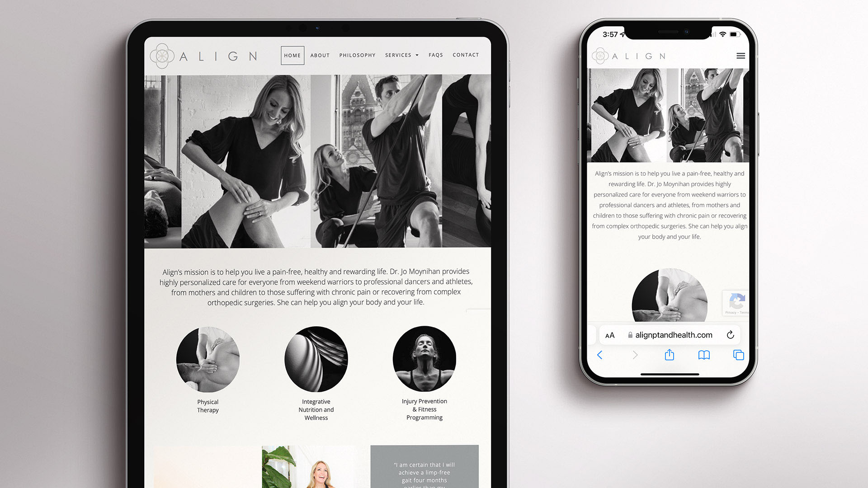Click the Injury Prevention & Fitness Programming icon

pos(425,360)
